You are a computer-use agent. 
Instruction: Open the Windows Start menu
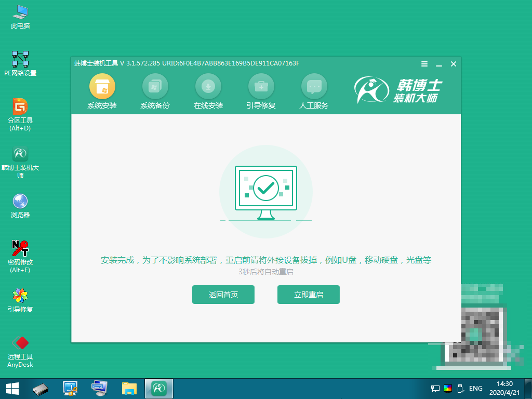12,389
